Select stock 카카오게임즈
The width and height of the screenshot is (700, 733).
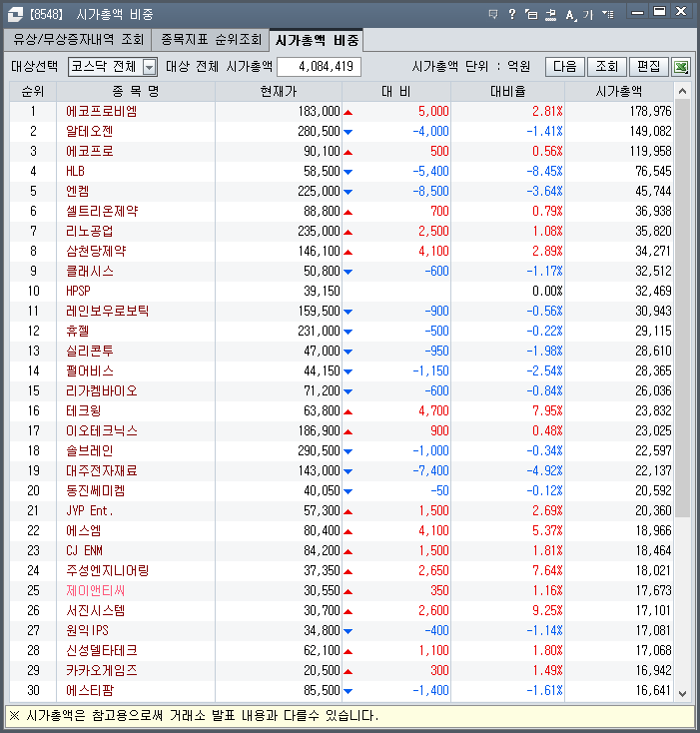(x=102, y=671)
